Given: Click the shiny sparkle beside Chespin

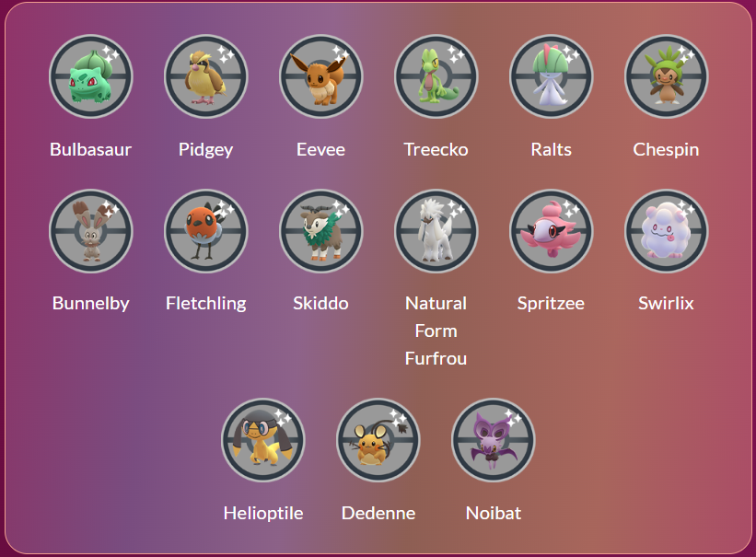Looking at the screenshot, I should (685, 54).
